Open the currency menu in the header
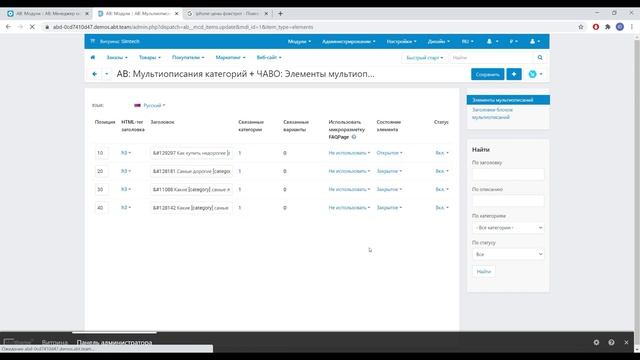This screenshot has height=360, width=640. pyautogui.click(x=513, y=41)
